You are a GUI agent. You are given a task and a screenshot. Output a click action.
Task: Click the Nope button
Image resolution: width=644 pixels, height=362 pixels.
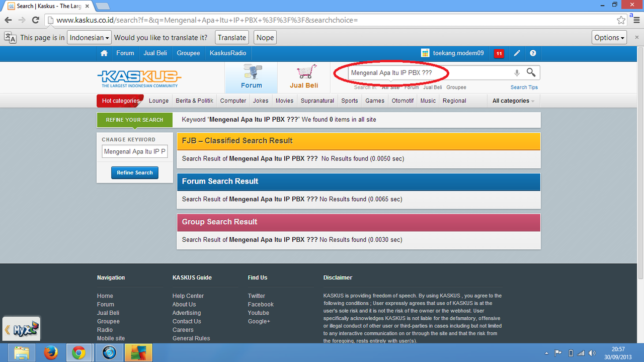[x=265, y=38]
